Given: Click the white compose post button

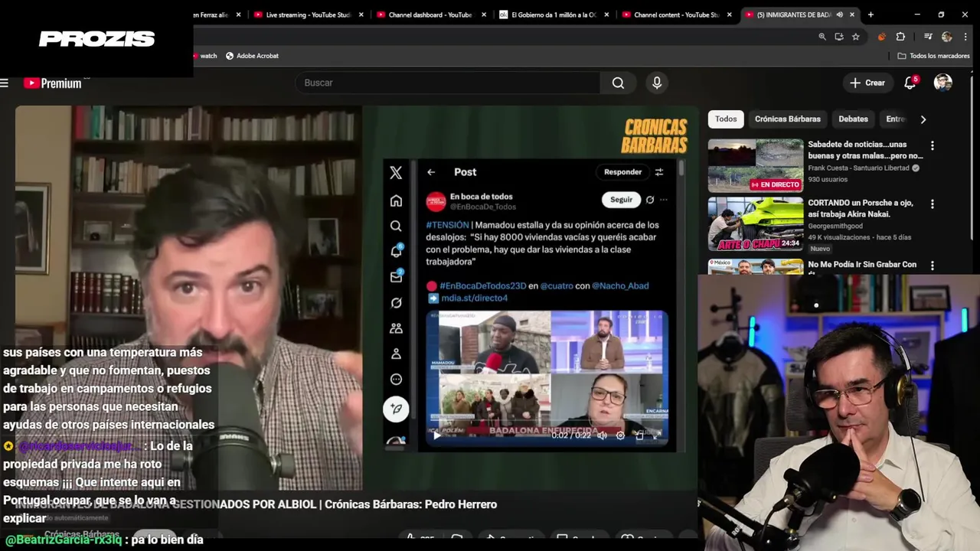Looking at the screenshot, I should (396, 409).
